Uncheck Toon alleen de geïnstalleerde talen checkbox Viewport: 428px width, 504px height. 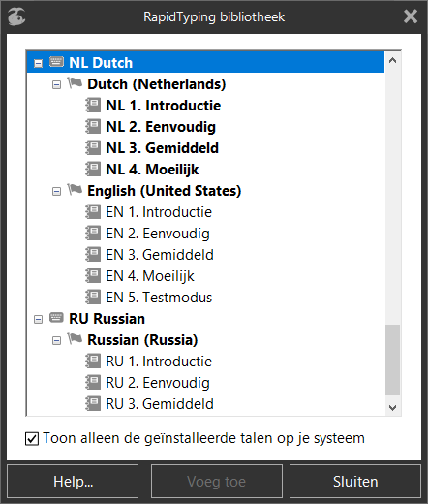32,439
